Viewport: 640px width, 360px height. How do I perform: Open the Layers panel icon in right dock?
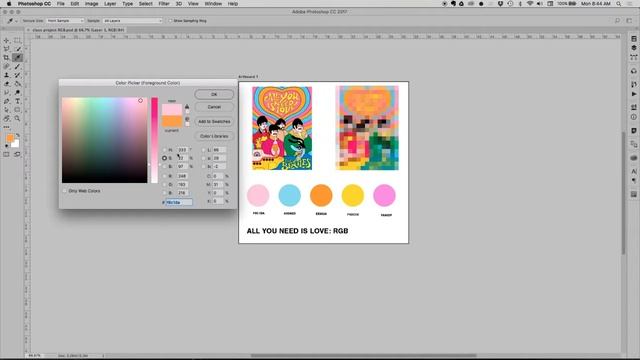click(633, 48)
